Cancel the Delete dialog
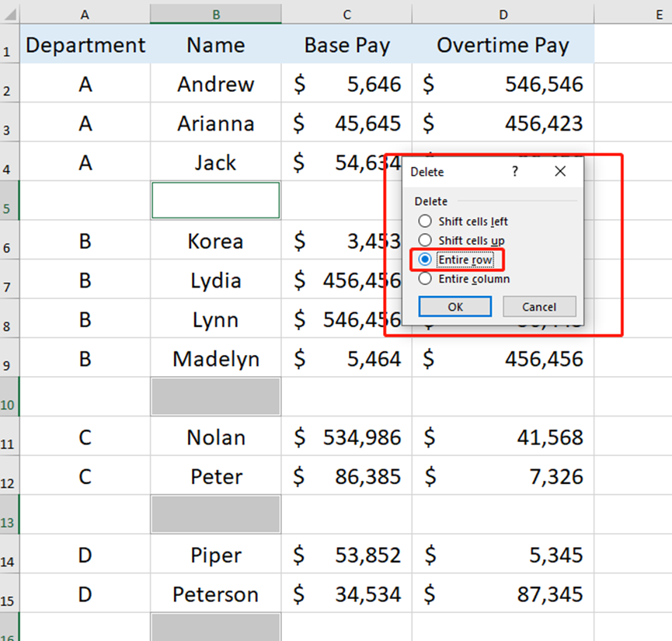This screenshot has width=672, height=641. click(x=539, y=306)
